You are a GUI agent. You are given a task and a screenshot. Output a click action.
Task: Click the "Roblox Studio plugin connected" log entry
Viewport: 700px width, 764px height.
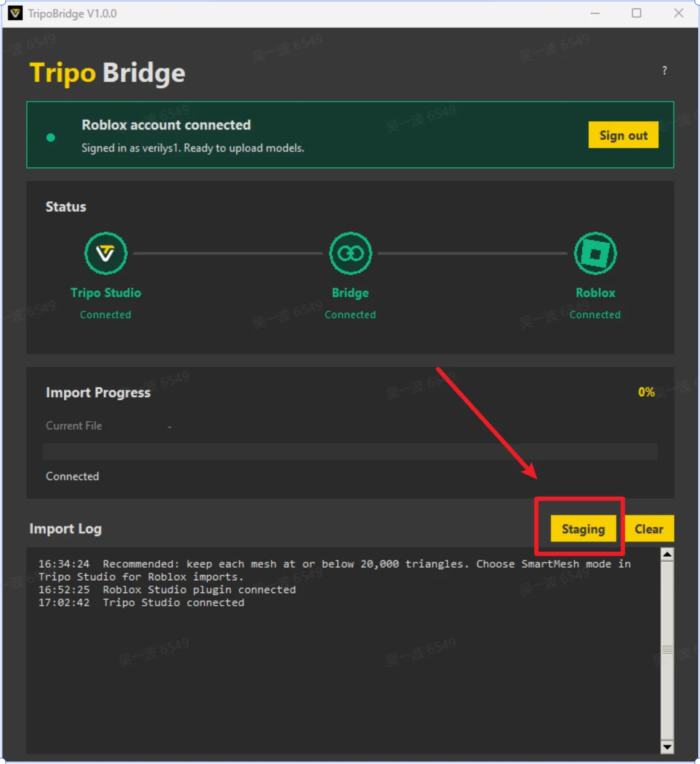[167, 590]
